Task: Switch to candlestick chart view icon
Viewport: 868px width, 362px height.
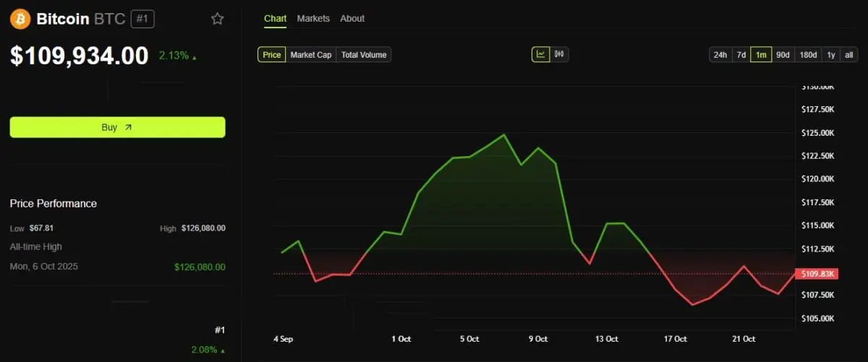Action: pos(559,54)
